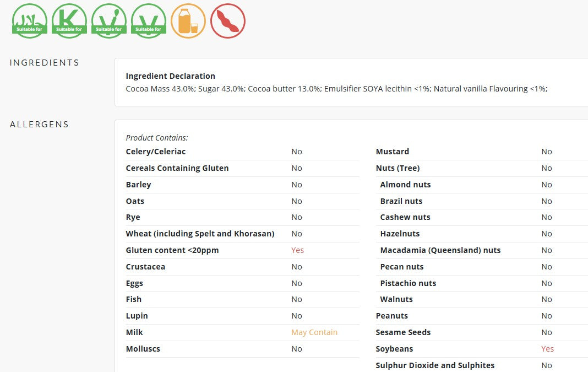Click the red soybean pod allergen icon
Image resolution: width=588 pixels, height=372 pixels.
[x=228, y=21]
